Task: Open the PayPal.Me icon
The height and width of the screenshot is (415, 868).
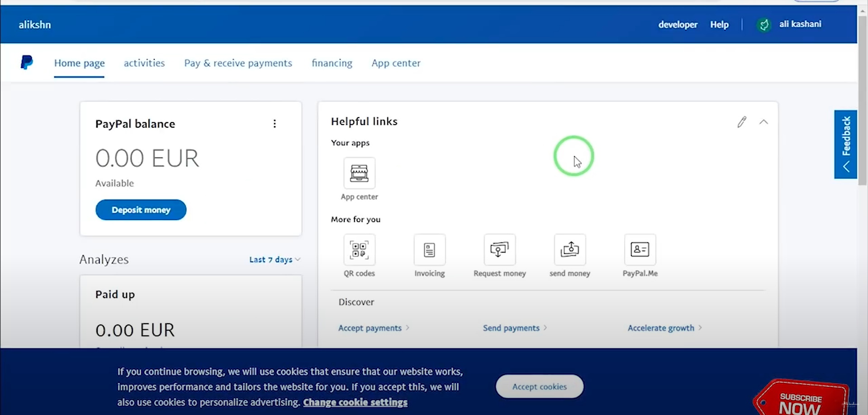Action: coord(640,250)
